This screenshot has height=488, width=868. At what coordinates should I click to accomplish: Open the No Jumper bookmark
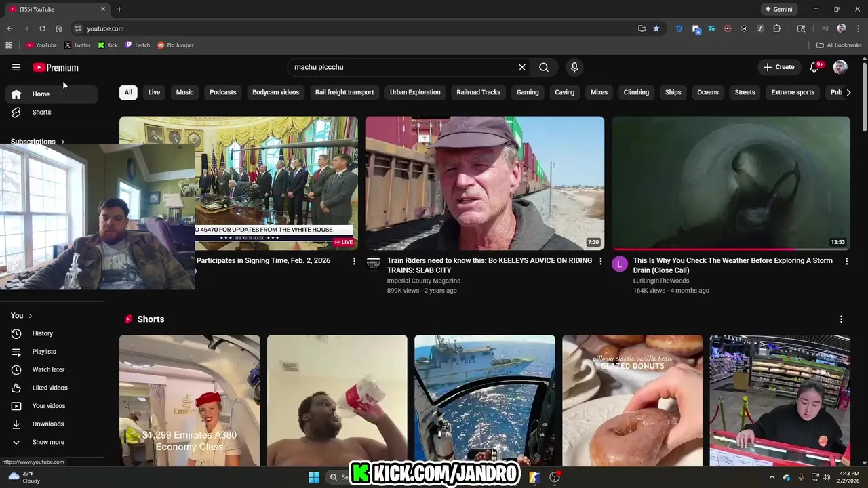(176, 45)
